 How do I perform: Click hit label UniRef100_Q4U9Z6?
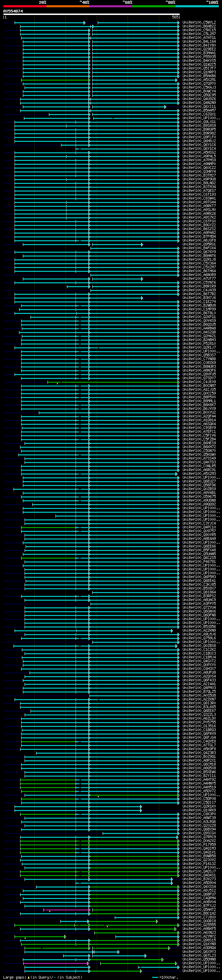[x=199, y=99]
